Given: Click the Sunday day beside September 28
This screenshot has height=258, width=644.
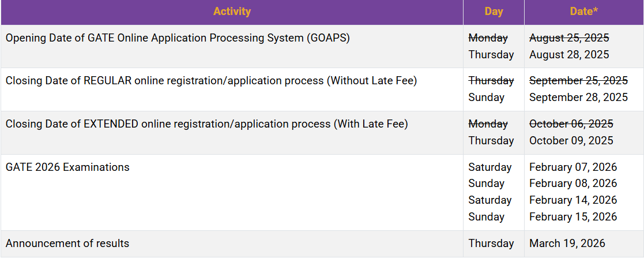Looking at the screenshot, I should (486, 97).
